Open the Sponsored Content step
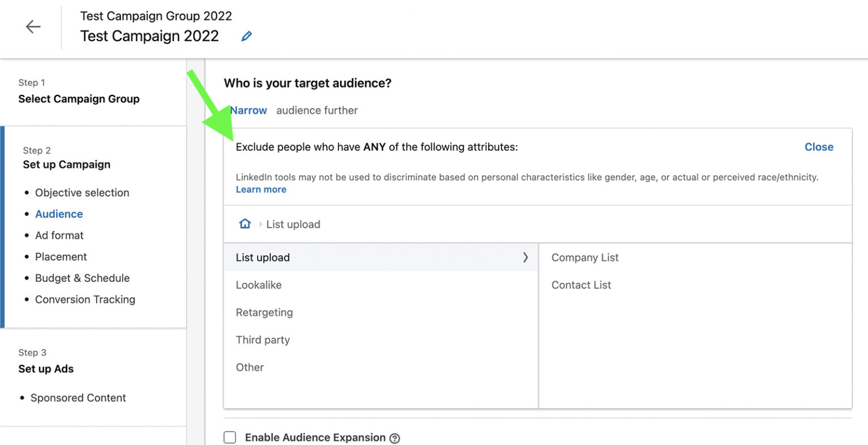Screen dimensions: 868x445 pos(77,398)
